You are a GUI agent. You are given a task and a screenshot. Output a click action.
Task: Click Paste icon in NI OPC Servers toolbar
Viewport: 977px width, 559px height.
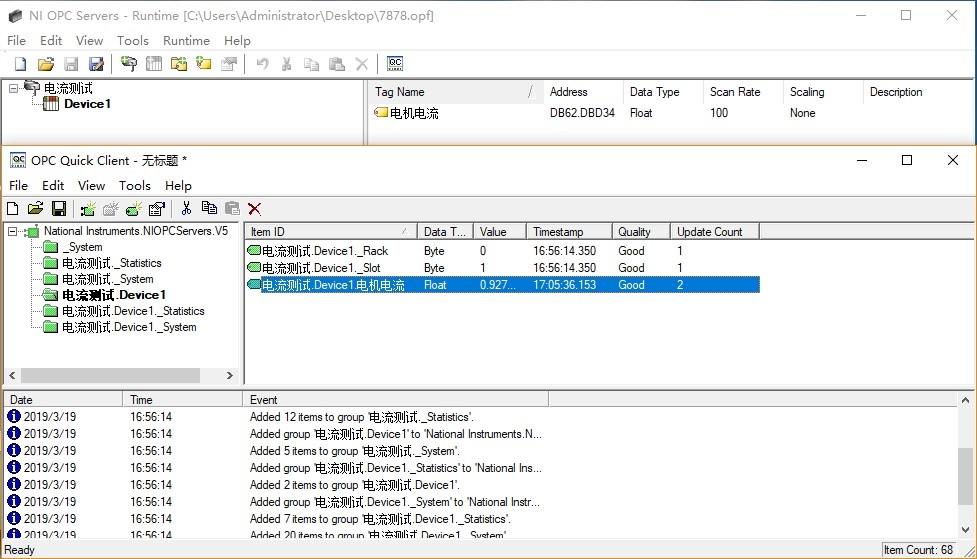coord(336,64)
